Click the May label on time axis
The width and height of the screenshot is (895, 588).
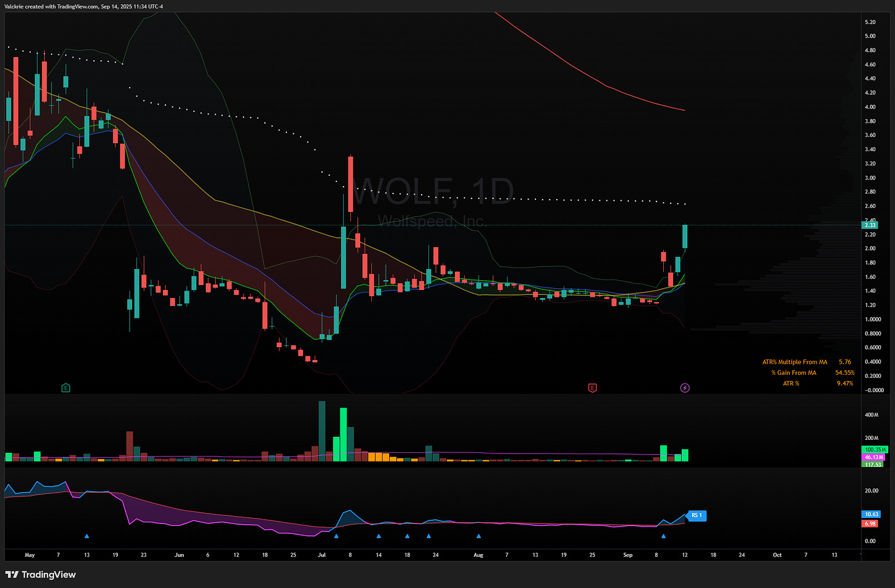click(30, 555)
